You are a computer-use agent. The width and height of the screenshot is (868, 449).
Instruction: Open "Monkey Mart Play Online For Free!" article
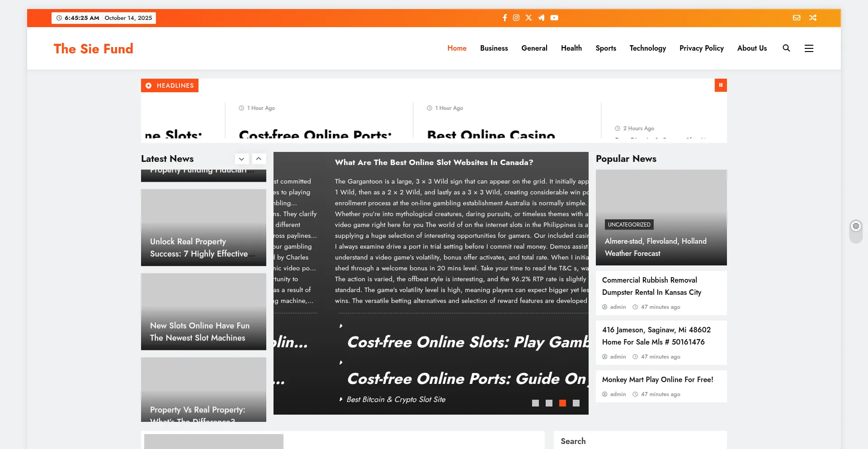657,380
